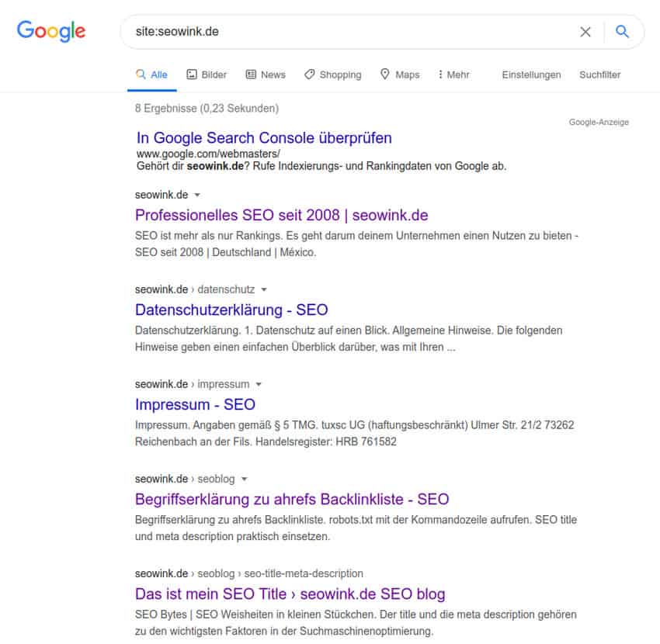Open Suchfilter options
Image resolution: width=660 pixels, height=644 pixels.
(599, 74)
